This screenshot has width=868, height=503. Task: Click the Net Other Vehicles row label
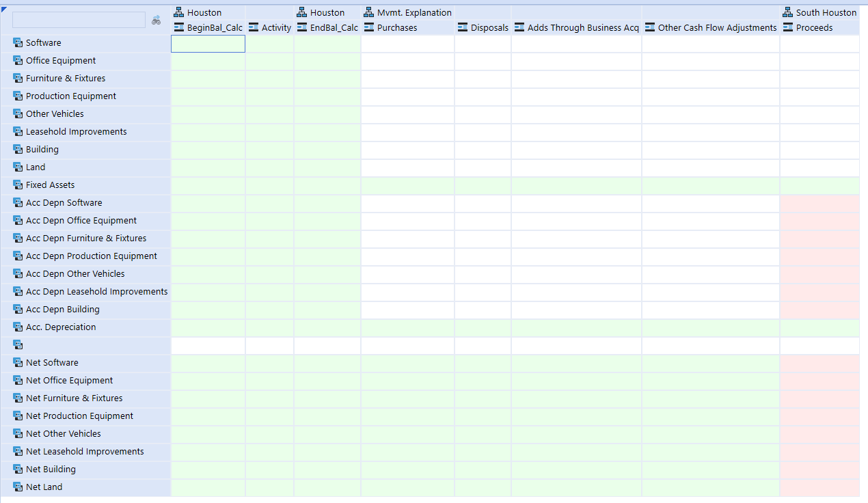point(64,434)
